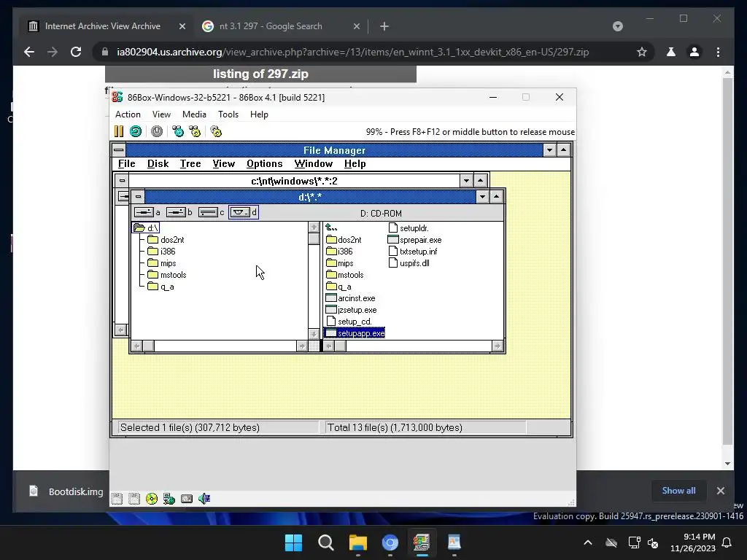Reload the browser page
Image resolution: width=747 pixels, height=560 pixels.
tap(76, 52)
